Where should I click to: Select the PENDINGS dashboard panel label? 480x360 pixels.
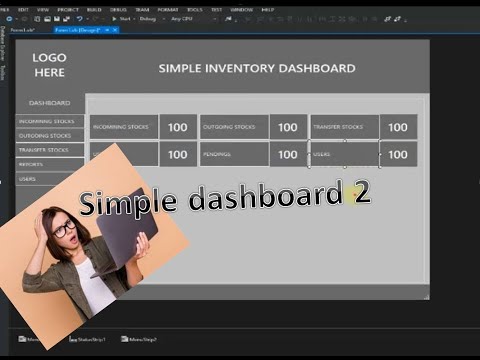pos(234,154)
